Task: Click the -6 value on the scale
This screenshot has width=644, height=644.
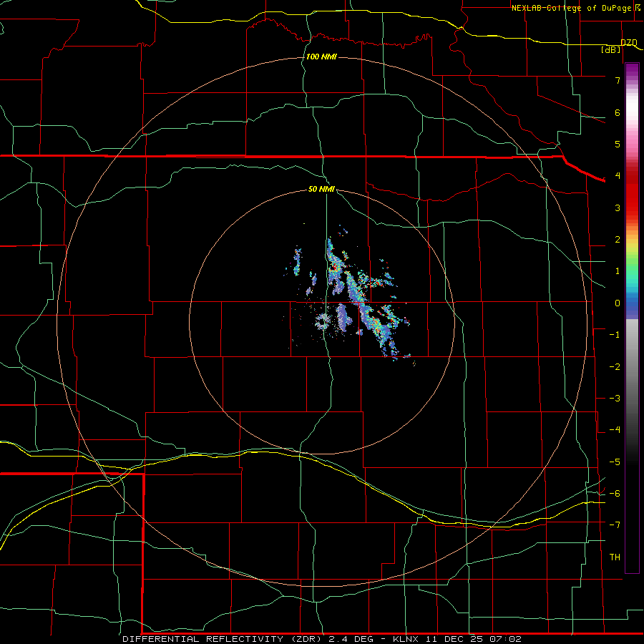Action: click(x=615, y=494)
